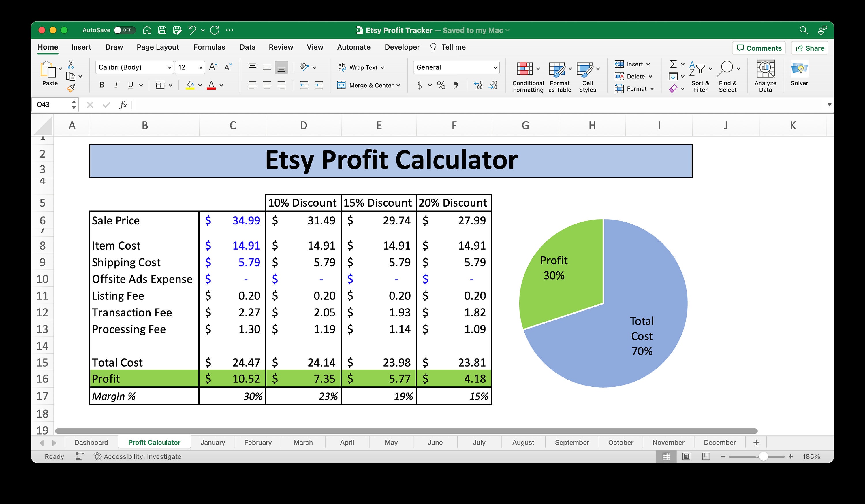The height and width of the screenshot is (504, 865).
Task: Open the February sheet tab
Action: [x=257, y=442]
